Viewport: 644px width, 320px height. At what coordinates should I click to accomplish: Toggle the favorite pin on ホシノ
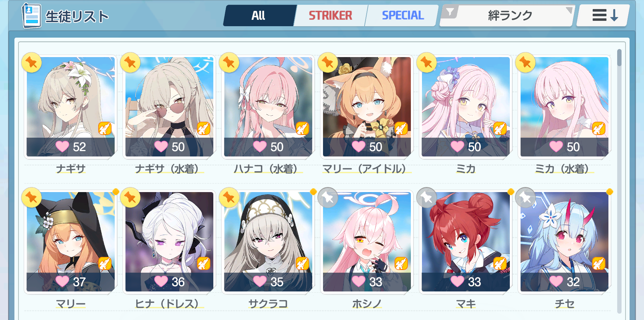coord(328,197)
